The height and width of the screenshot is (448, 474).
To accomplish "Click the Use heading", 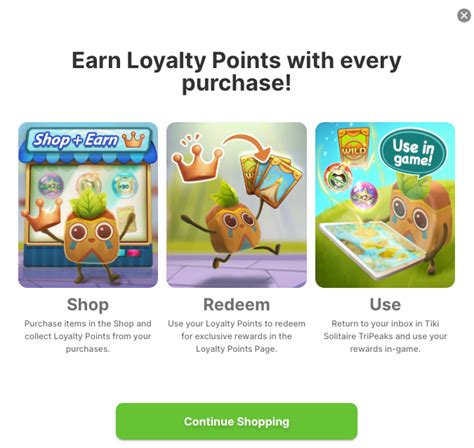I will click(x=385, y=304).
